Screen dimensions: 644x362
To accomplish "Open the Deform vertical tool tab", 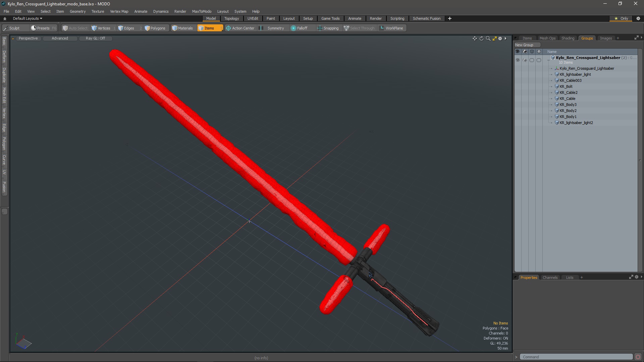I will [4, 57].
